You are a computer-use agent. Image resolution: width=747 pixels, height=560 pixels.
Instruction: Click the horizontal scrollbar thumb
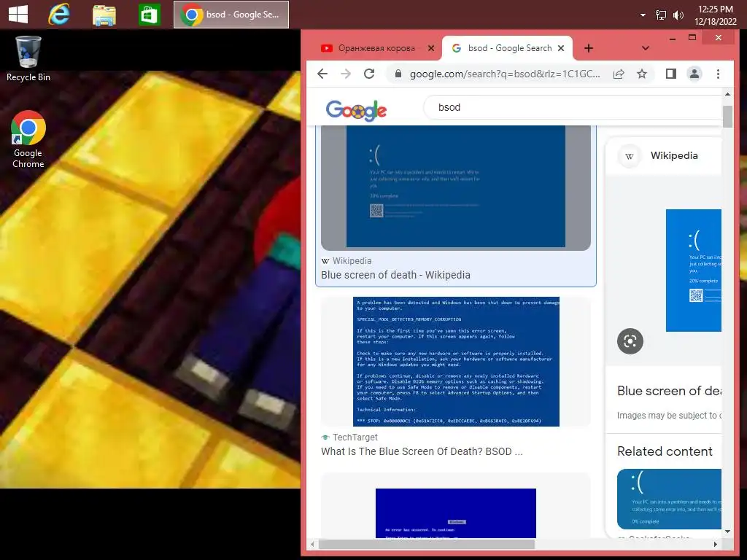pyautogui.click(x=426, y=544)
